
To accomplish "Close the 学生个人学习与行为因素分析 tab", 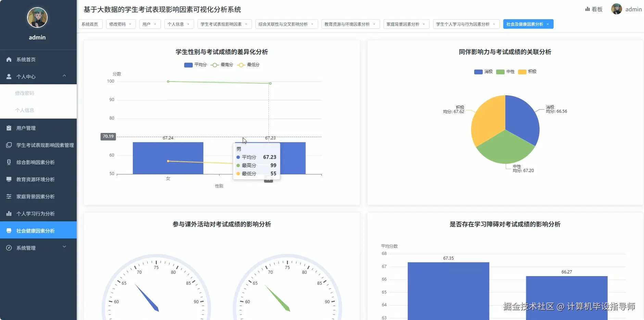I will [494, 24].
